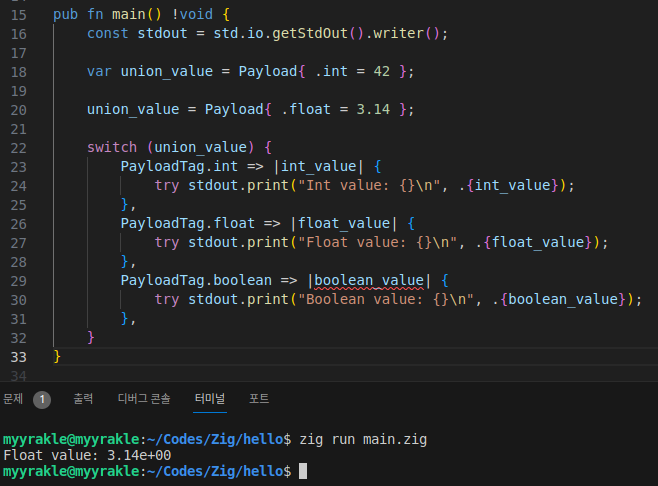Click the terminal cursor at the prompt

303,470
